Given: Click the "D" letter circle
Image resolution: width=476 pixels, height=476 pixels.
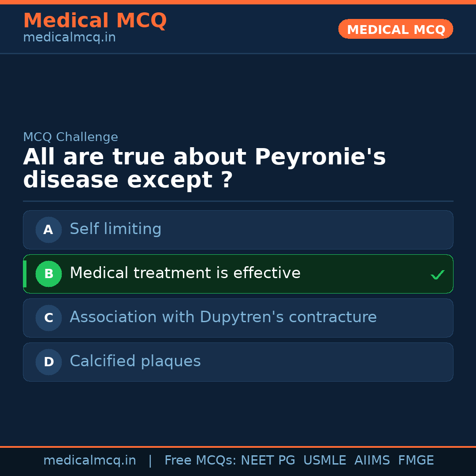Looking at the screenshot, I should (x=48, y=362).
